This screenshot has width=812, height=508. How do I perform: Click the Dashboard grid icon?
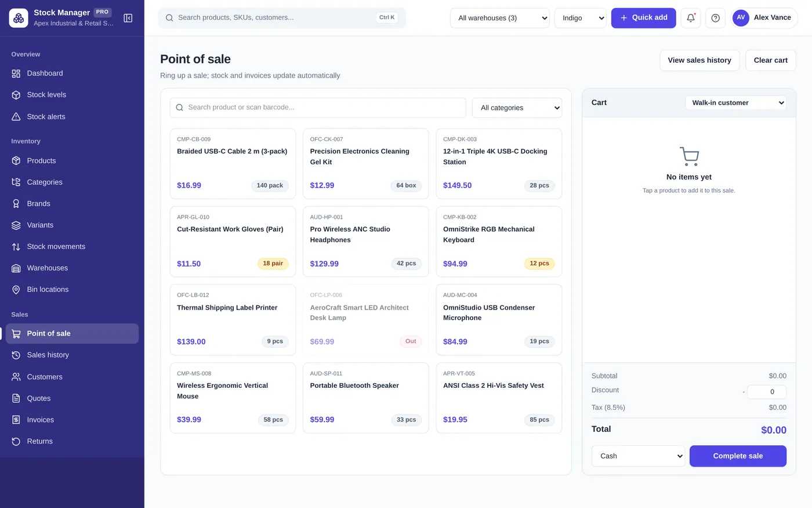tap(16, 74)
